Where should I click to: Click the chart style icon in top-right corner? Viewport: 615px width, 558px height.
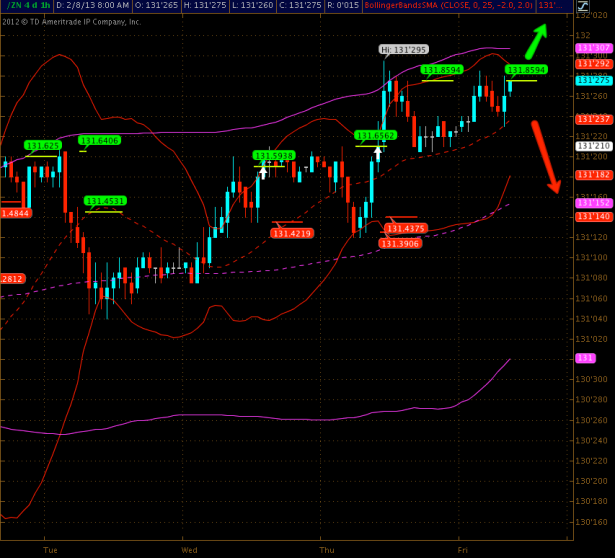(x=583, y=7)
